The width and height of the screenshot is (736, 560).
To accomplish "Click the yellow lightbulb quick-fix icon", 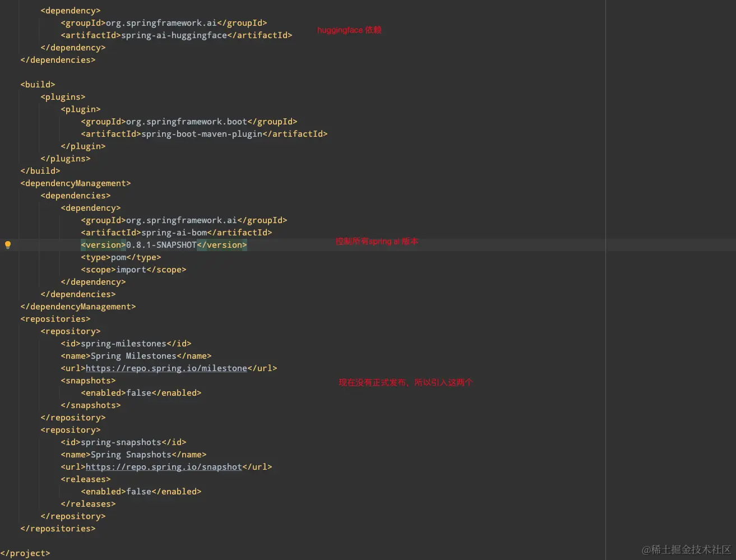I will (8, 245).
